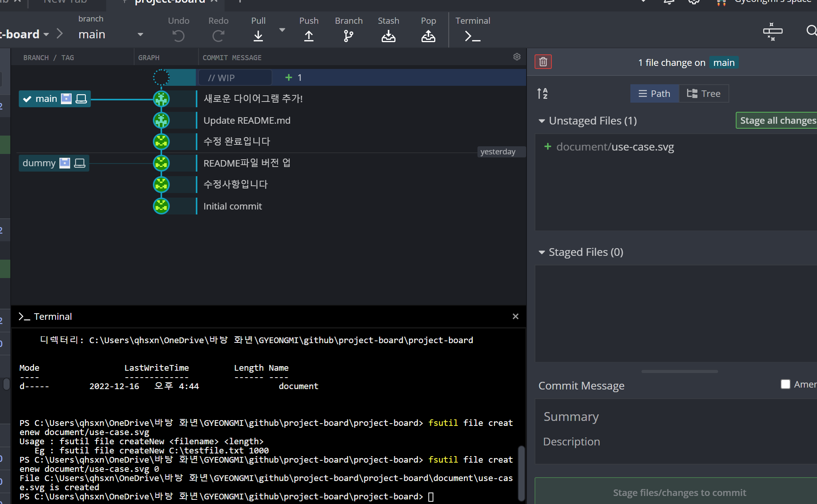Viewport: 817px width, 504px height.
Task: Click Stage all changes button
Action: [777, 120]
